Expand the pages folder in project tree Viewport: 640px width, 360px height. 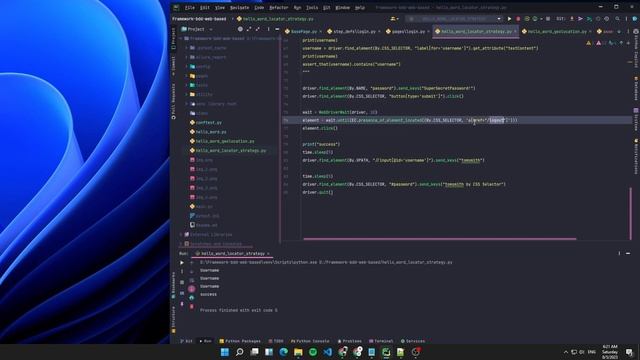[187, 76]
